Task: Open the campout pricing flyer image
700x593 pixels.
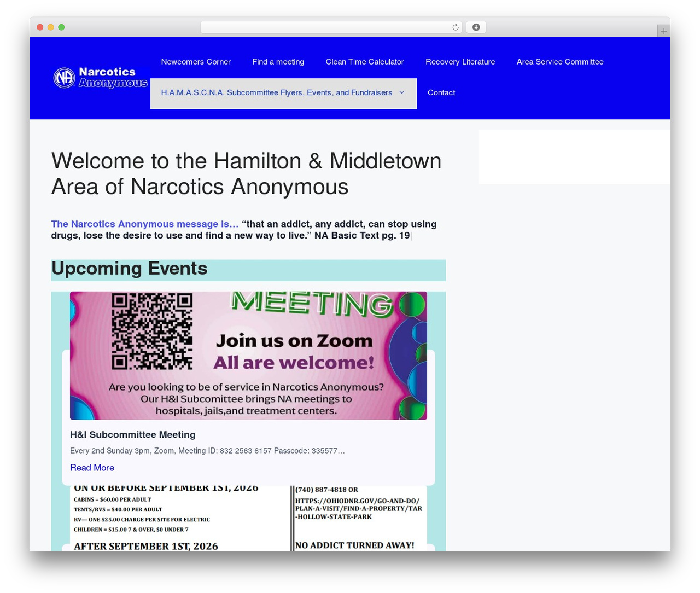Action: (248, 518)
